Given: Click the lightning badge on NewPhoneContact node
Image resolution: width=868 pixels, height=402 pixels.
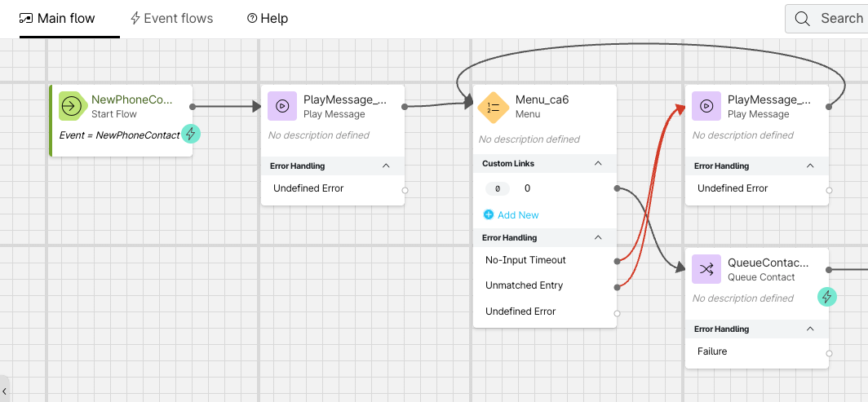Looking at the screenshot, I should coord(191,134).
